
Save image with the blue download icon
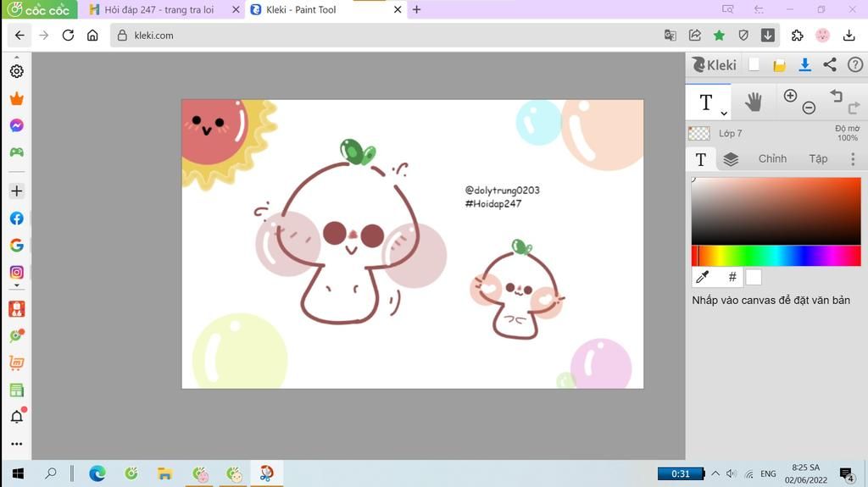[x=805, y=64]
